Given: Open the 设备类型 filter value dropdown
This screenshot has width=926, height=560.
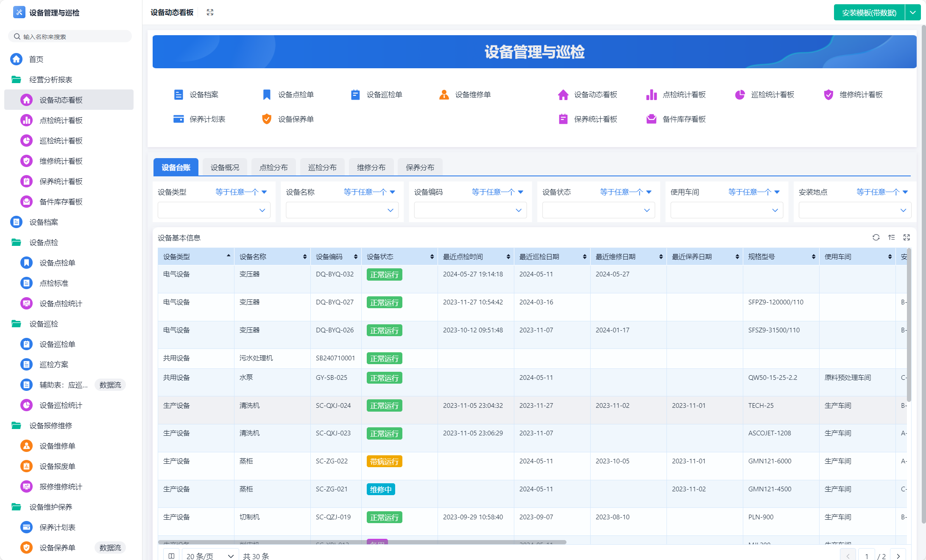Looking at the screenshot, I should pyautogui.click(x=214, y=210).
